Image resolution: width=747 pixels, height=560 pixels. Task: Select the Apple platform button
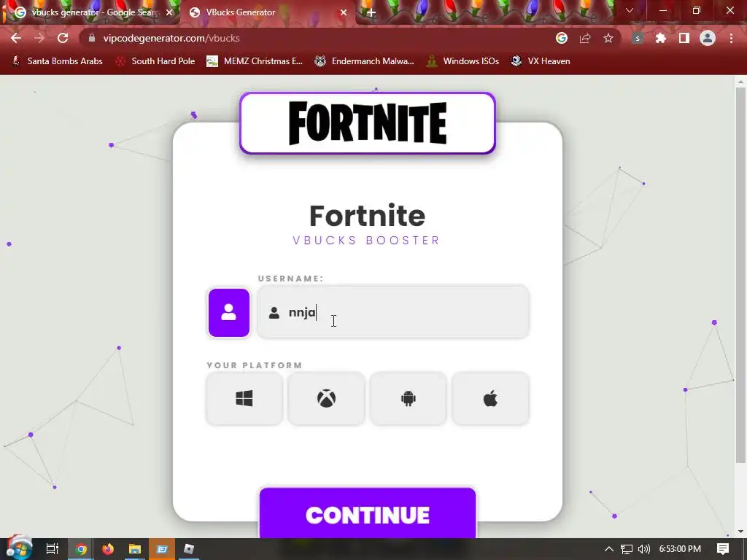(x=490, y=398)
